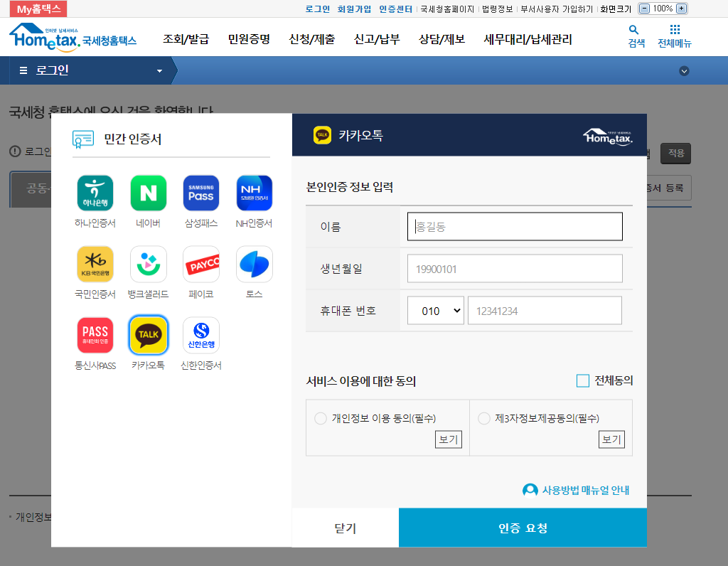The image size is (728, 566).
Task: Select the KakaoTalk certificate icon
Action: (148, 334)
